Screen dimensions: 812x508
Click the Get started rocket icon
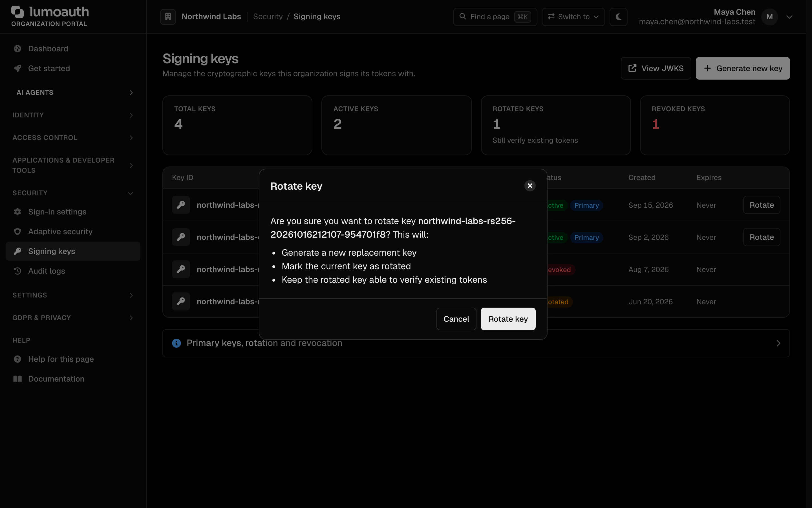17,69
